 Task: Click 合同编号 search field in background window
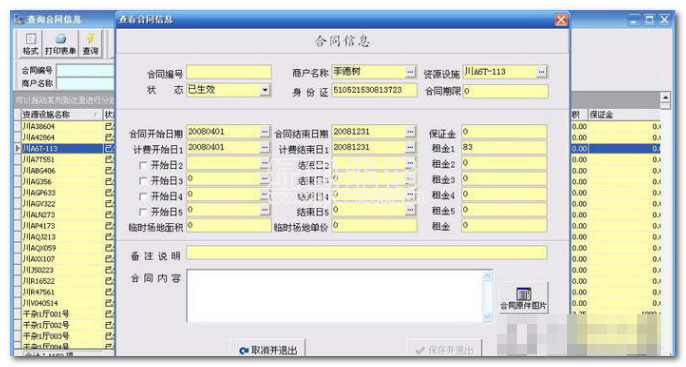86,70
